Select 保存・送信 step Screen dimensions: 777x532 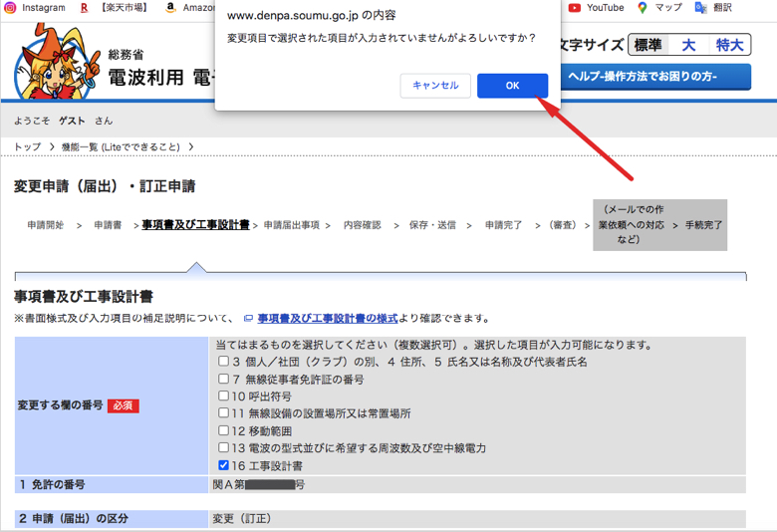(x=432, y=225)
